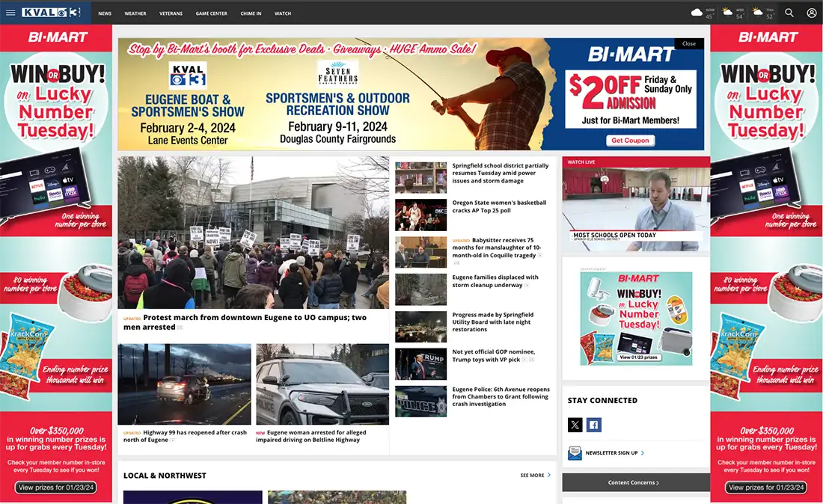Open Highway 99 car thumbnail

pos(184,384)
